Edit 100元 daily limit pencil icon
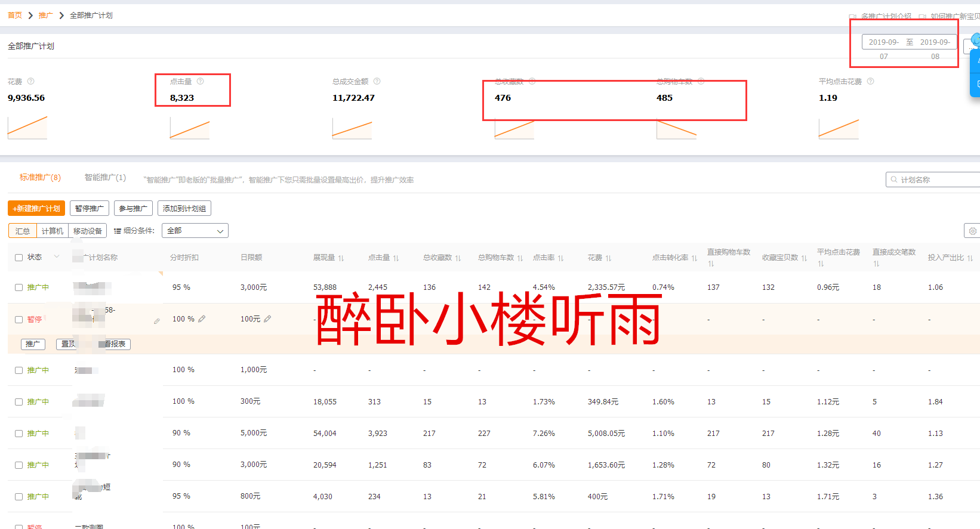The image size is (980, 529). (268, 319)
